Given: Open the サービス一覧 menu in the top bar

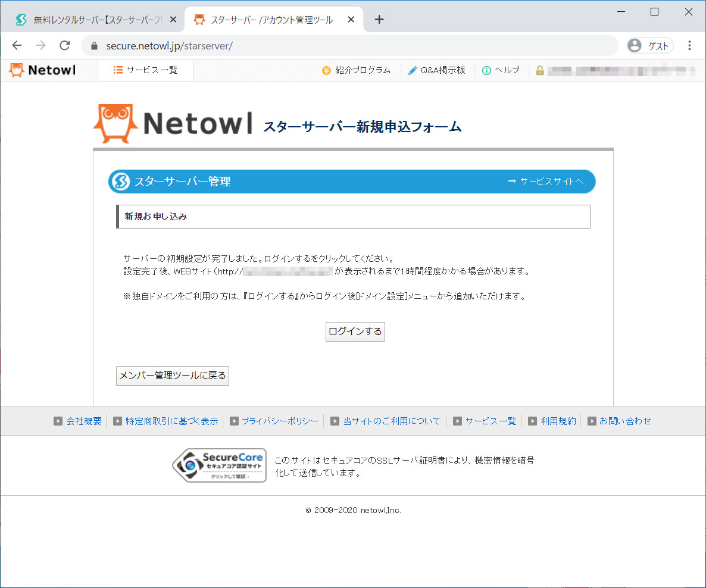Looking at the screenshot, I should click(146, 70).
